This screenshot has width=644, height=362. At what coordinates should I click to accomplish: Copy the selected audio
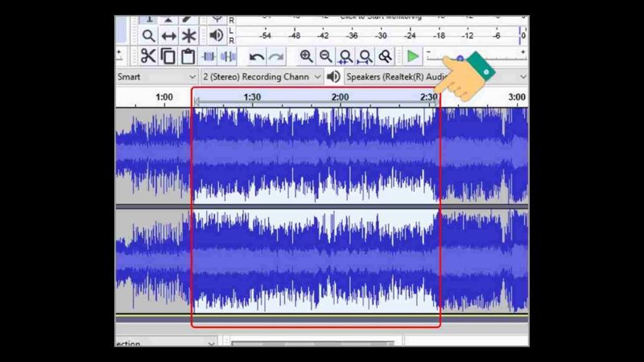[x=168, y=56]
